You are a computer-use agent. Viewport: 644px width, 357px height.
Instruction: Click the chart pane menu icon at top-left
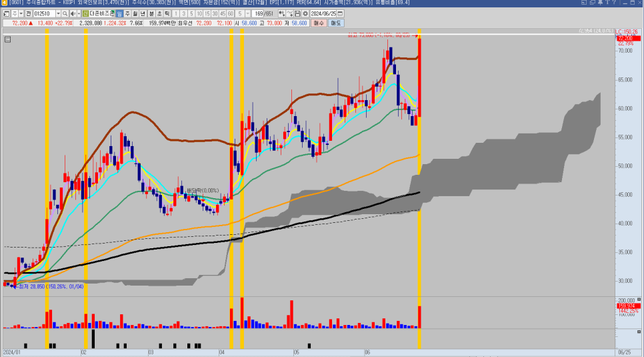(x=7, y=39)
